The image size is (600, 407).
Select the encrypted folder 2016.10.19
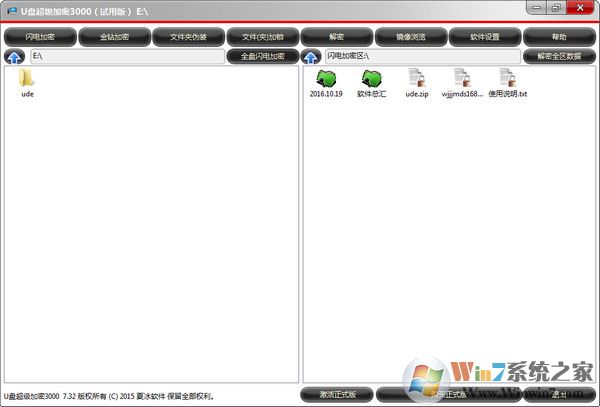(326, 83)
